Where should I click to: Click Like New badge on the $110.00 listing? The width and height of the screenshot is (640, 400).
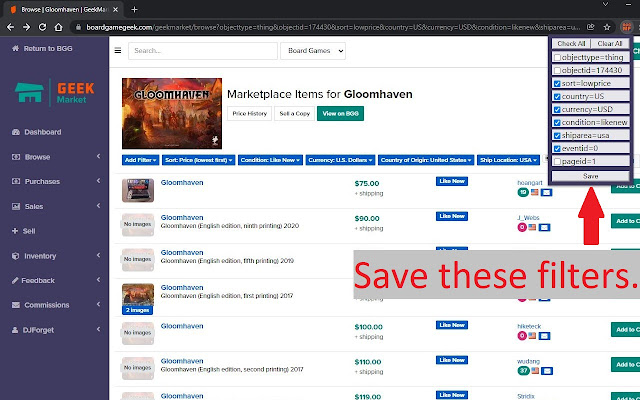coord(452,360)
